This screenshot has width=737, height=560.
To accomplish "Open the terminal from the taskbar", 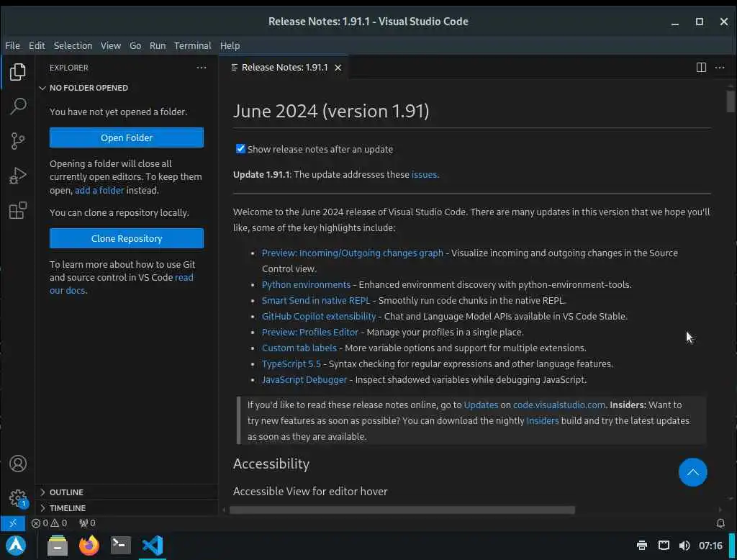I will [x=120, y=546].
